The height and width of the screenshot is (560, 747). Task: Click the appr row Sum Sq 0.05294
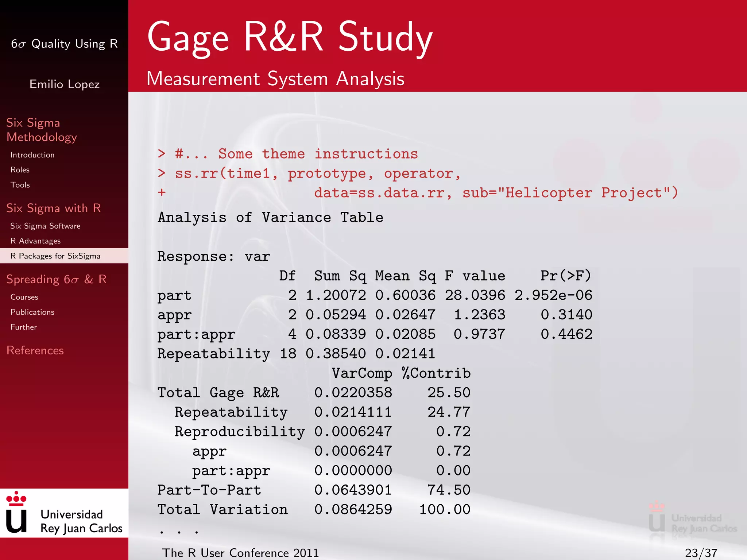coord(336,315)
